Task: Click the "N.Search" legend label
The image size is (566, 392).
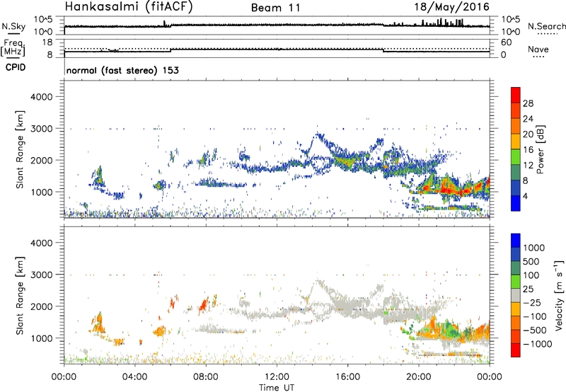Action: tap(546, 26)
